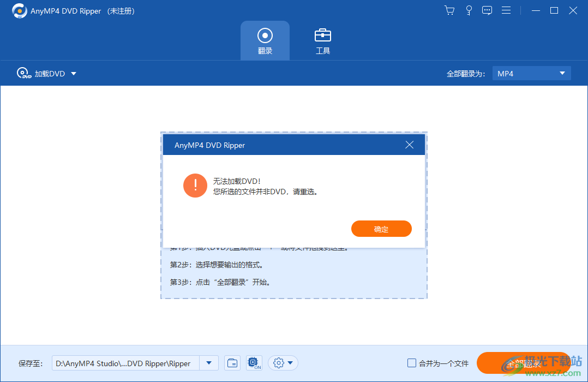Click the 第3步 instruction text
Screen dimensions: 588x382
221,282
